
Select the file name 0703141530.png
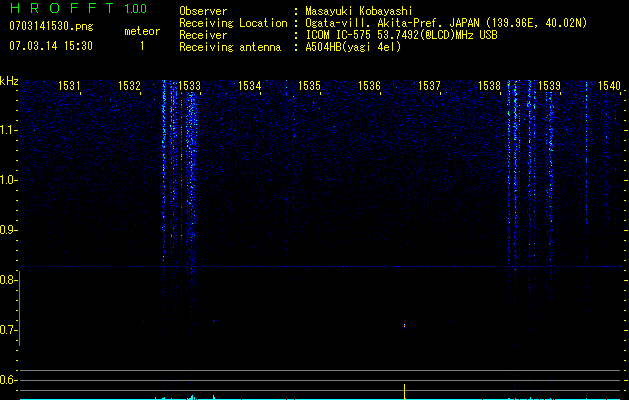click(x=51, y=26)
